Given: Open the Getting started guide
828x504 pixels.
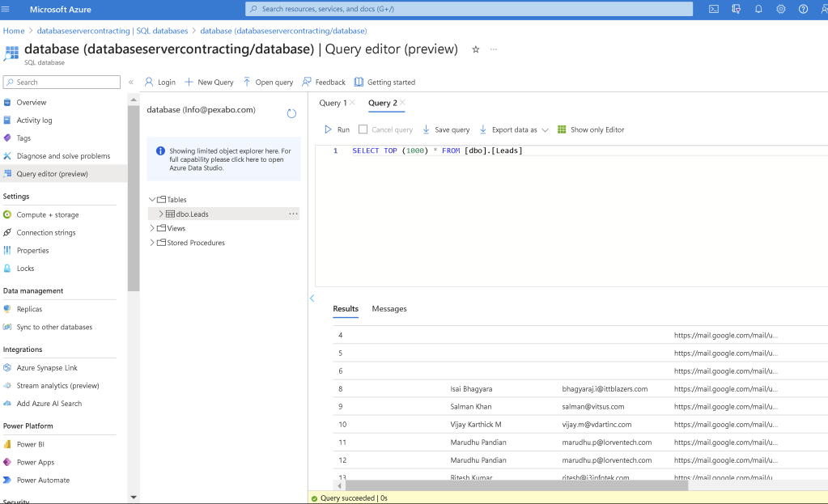Looking at the screenshot, I should (385, 82).
